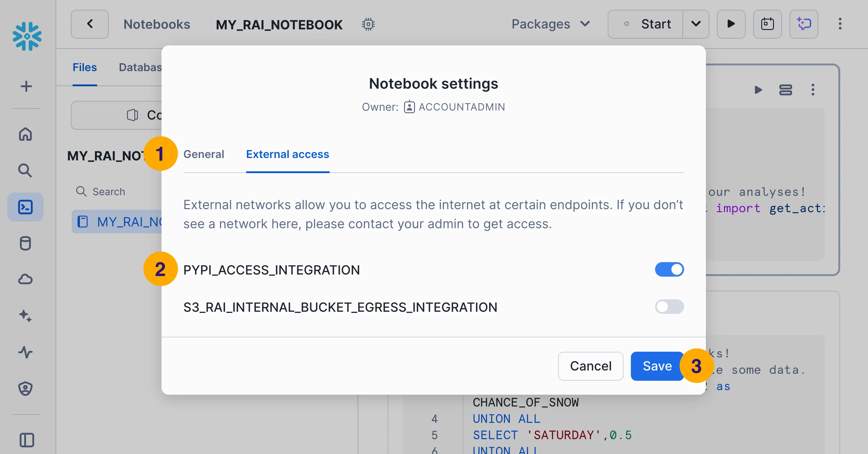Viewport: 868px width, 454px height.
Task: Open the Start button dropdown arrow
Action: click(696, 24)
